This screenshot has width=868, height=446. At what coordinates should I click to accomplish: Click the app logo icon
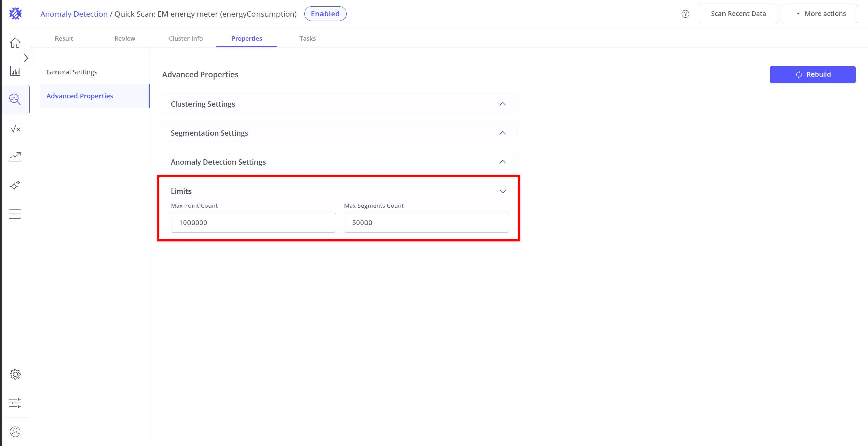[15, 14]
